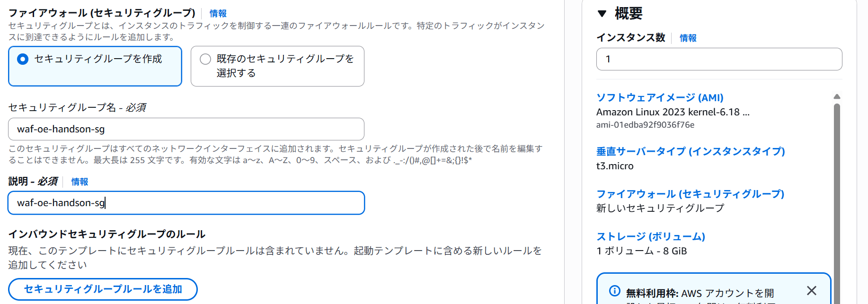
Task: Click the 説明 description text field
Action: (186, 203)
